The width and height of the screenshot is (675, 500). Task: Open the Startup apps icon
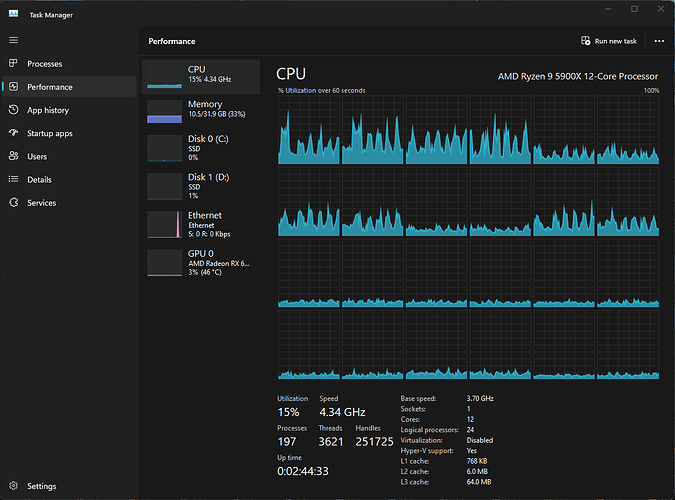tap(14, 133)
